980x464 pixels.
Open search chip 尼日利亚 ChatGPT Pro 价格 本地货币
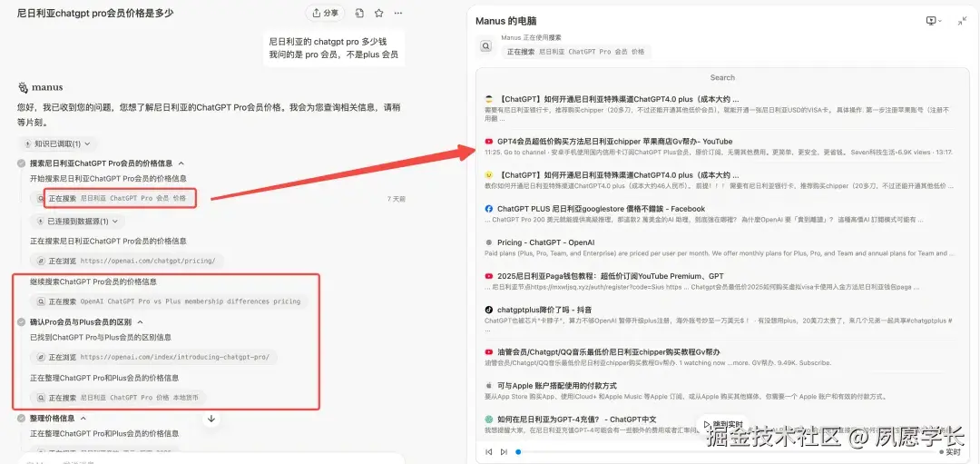click(x=118, y=398)
